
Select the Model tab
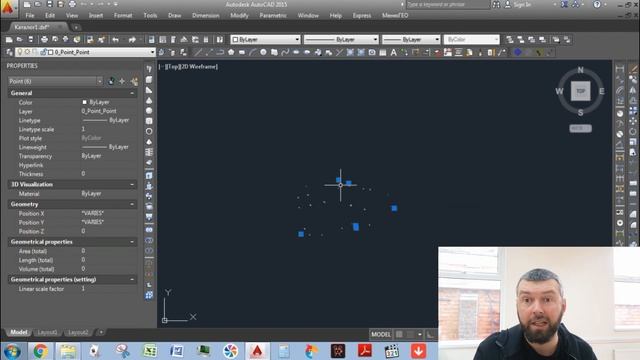(x=18, y=333)
